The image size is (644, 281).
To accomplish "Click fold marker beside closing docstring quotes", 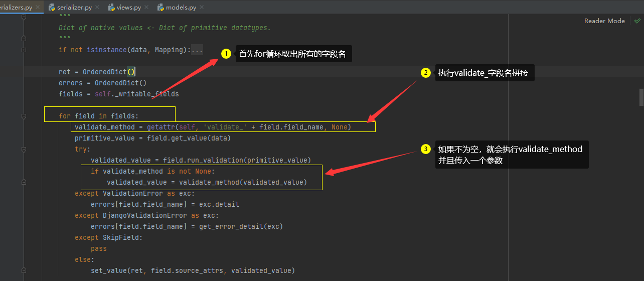I will [x=24, y=39].
